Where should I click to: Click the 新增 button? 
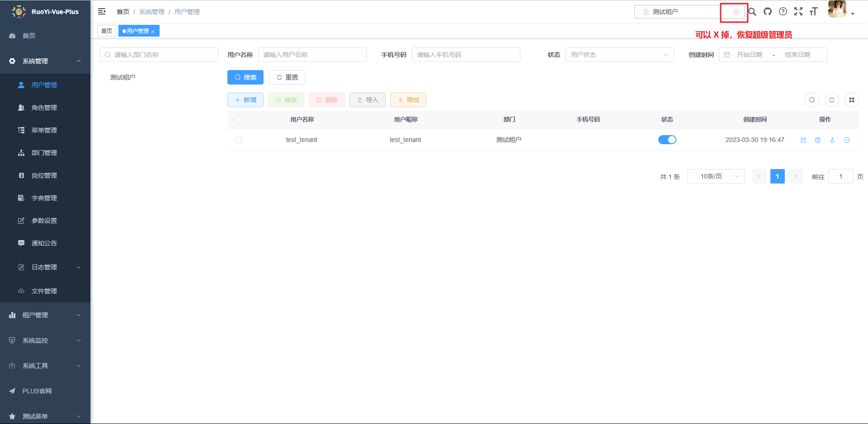pos(245,100)
